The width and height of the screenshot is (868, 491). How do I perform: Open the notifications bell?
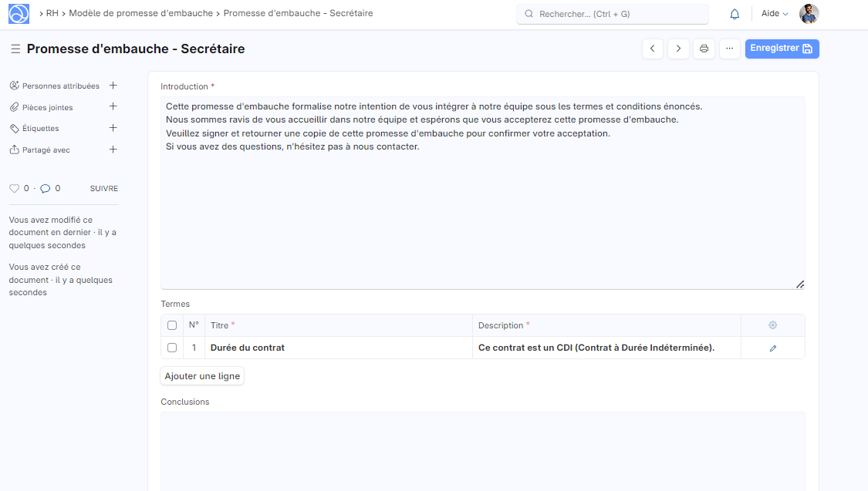pos(735,14)
